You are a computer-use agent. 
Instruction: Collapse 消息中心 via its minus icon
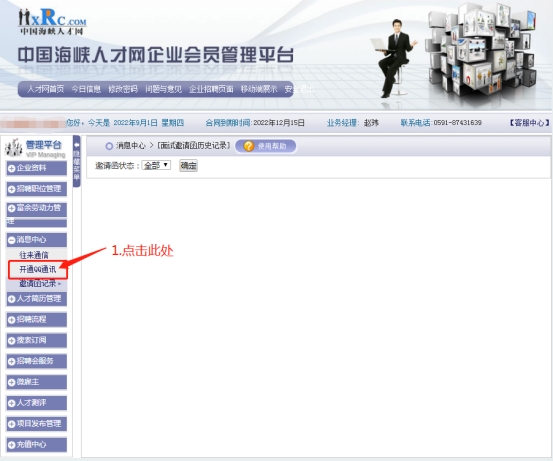pos(11,240)
